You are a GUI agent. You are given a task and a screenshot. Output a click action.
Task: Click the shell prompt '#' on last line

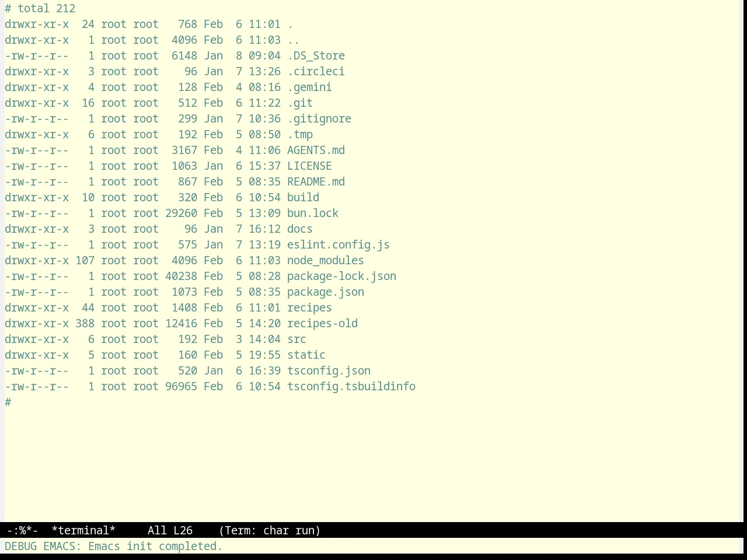(x=8, y=402)
